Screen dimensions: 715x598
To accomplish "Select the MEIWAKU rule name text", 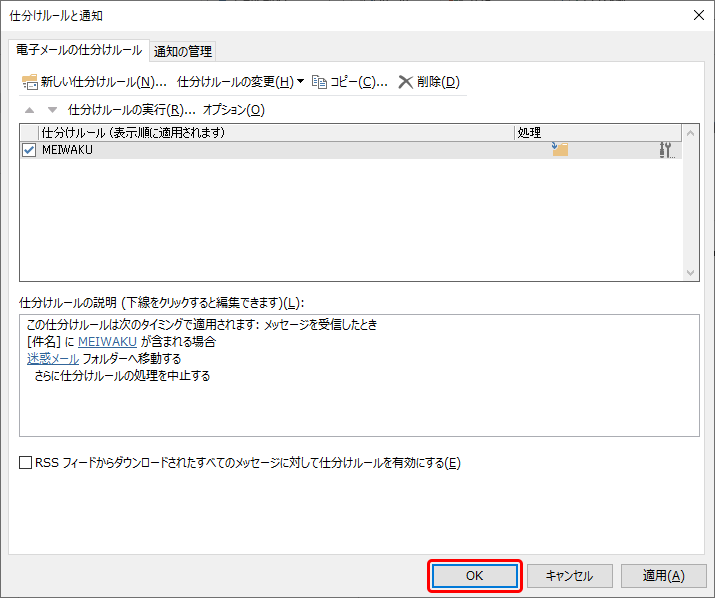I will pyautogui.click(x=67, y=150).
